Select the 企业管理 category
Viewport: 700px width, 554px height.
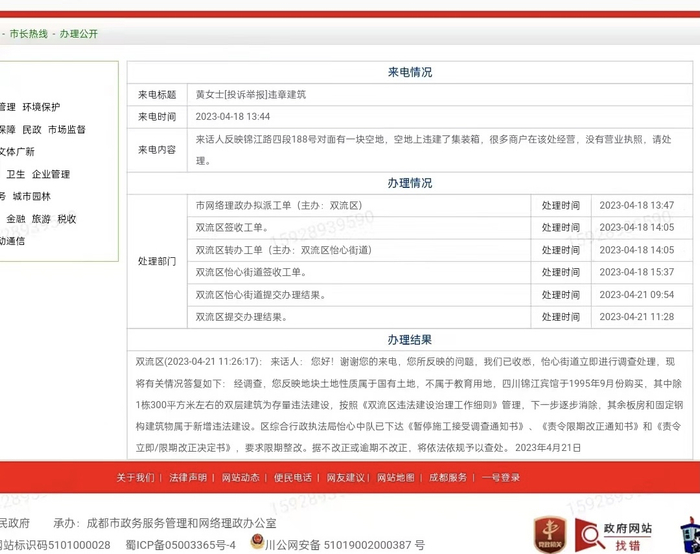(51, 174)
